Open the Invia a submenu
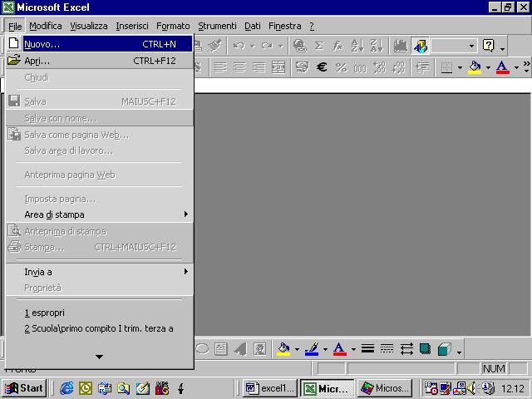This screenshot has width=532, height=399. [x=100, y=272]
